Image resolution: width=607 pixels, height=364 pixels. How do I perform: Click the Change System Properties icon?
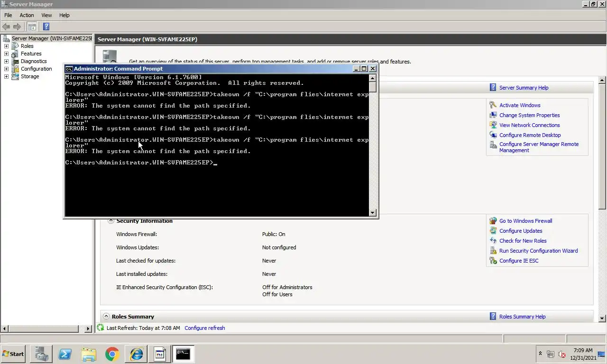[493, 115]
